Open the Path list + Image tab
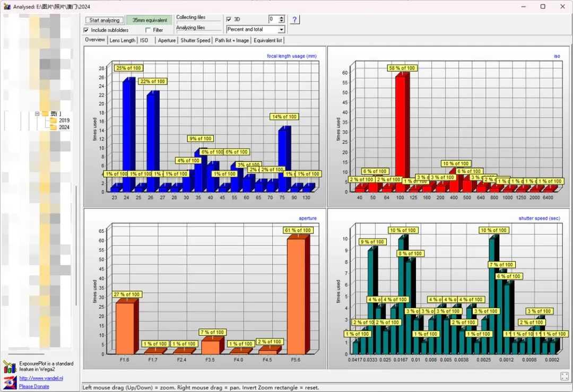Viewport: 573px width, 392px height. coord(232,40)
